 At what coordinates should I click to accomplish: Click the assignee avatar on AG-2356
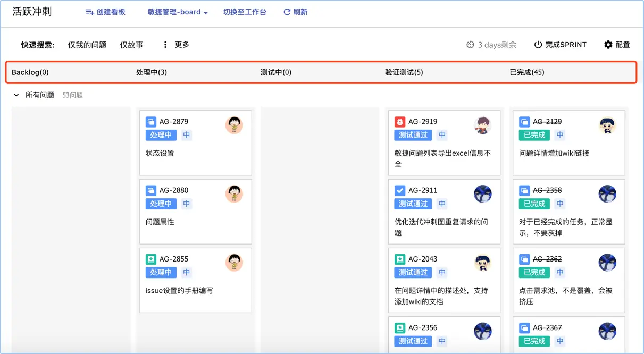point(483,331)
